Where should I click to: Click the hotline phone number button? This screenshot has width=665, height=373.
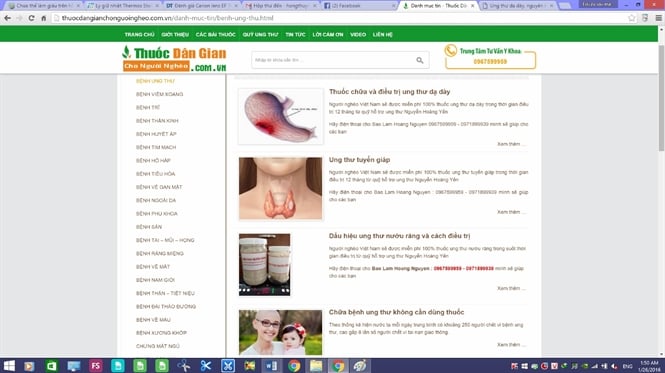[490, 62]
